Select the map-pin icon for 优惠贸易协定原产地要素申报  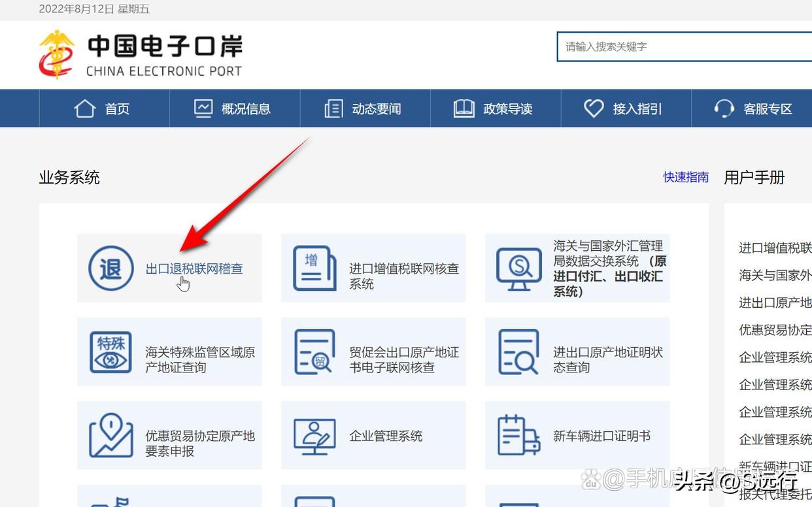pos(110,435)
